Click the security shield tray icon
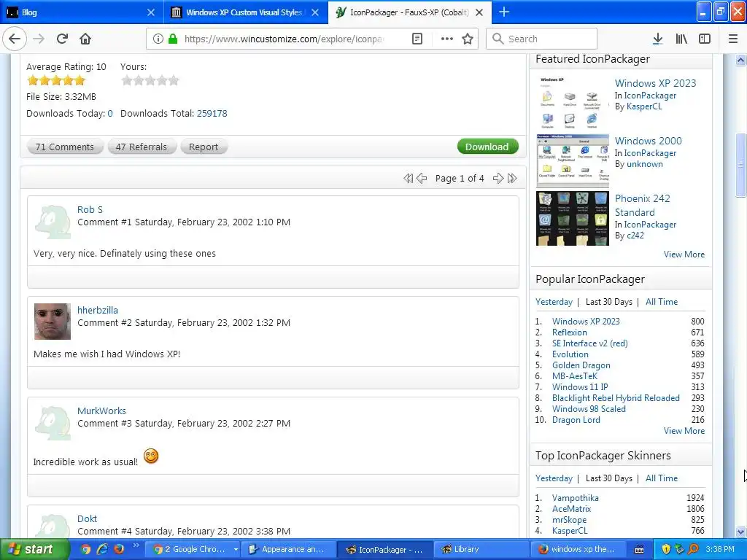The width and height of the screenshot is (747, 560). click(x=666, y=550)
